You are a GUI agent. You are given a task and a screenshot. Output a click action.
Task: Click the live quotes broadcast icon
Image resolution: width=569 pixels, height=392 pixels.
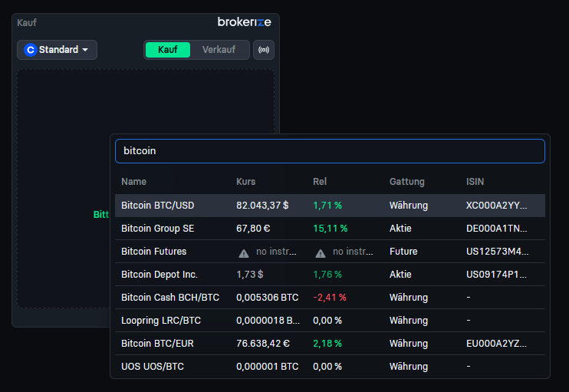pos(264,50)
